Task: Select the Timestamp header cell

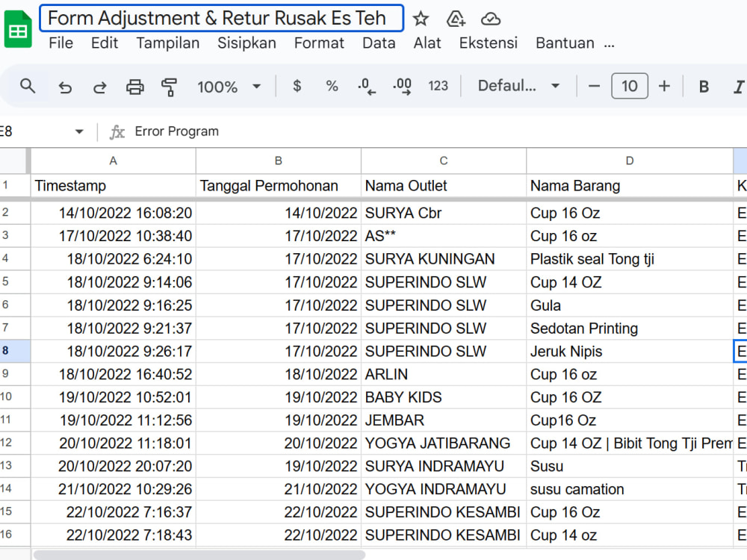Action: click(114, 186)
